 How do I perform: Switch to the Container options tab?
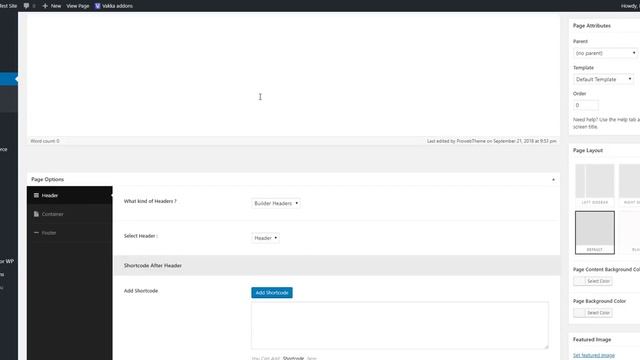click(x=69, y=214)
